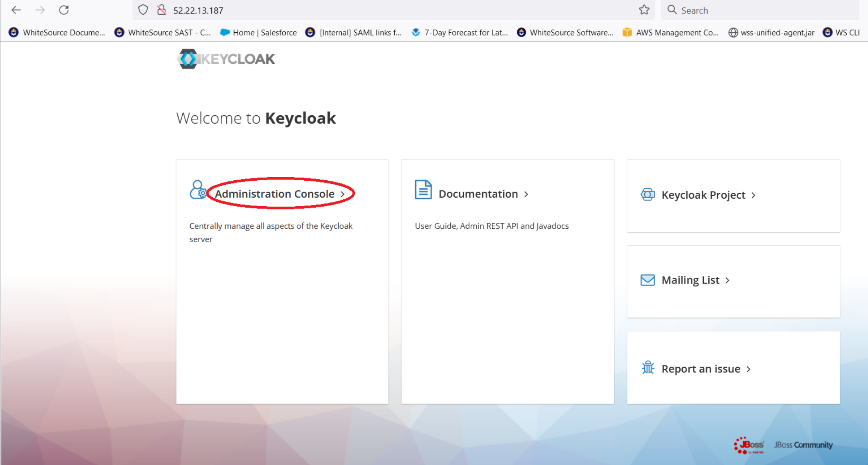Click the browser back arrow
The image size is (868, 465).
coord(16,10)
